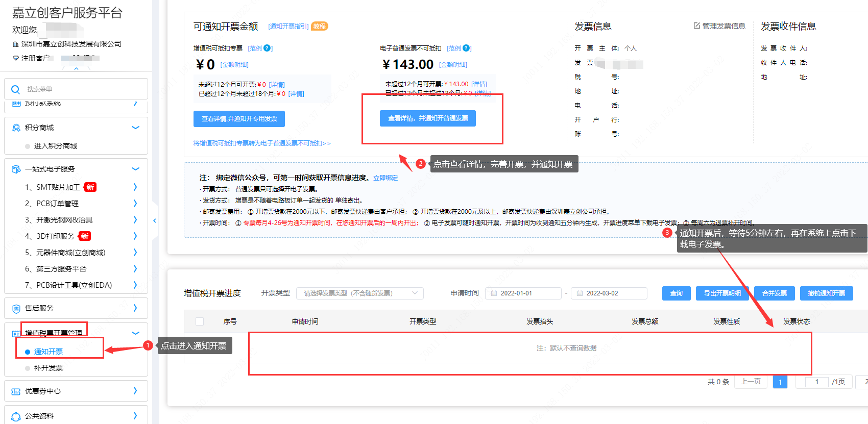Click the 优惠券中心 coupon icon
The image size is (868, 424).
click(x=16, y=391)
